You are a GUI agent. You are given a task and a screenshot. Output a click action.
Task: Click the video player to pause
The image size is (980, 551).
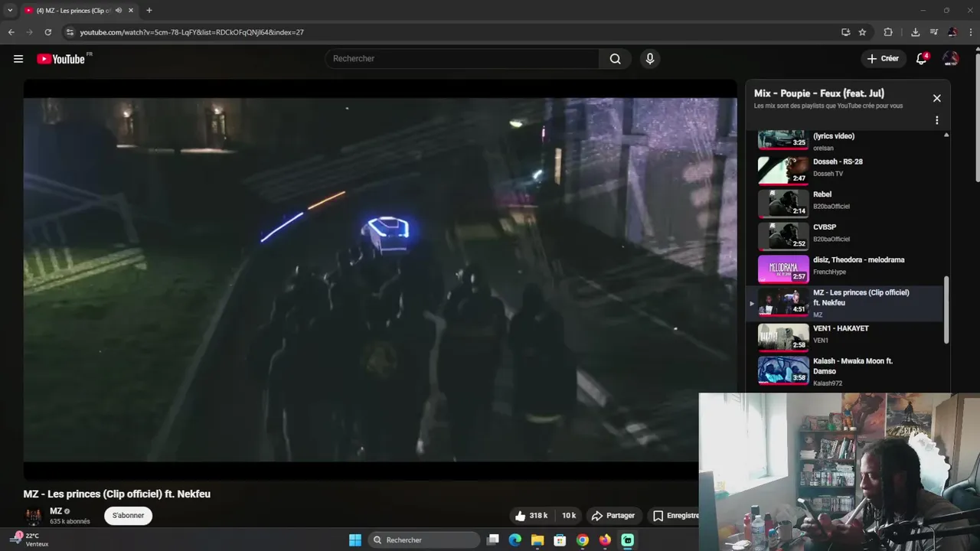380,279
